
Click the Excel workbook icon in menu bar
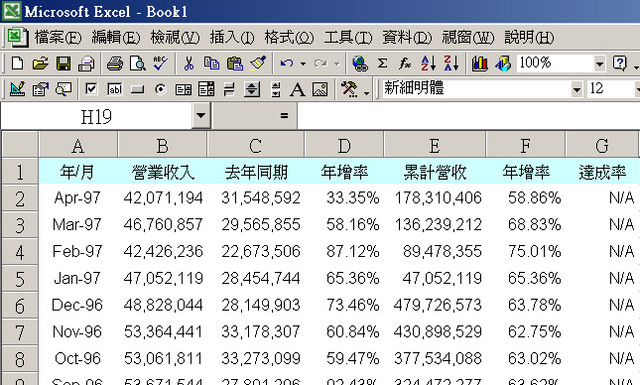tap(18, 37)
